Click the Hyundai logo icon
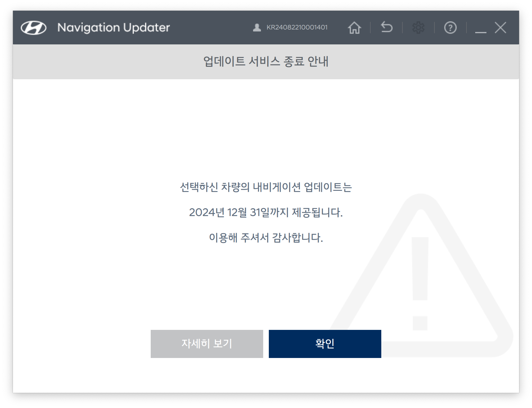The image size is (532, 408). [x=33, y=28]
